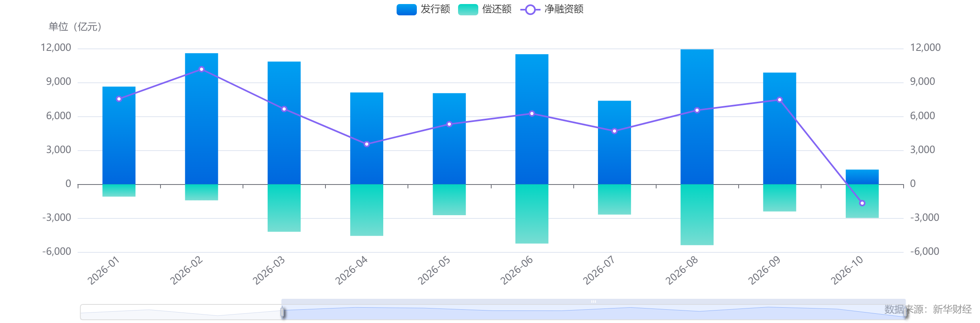Screen dimensions: 980x323
Task: Click the 2026-09 repayment green bar
Action: [779, 198]
